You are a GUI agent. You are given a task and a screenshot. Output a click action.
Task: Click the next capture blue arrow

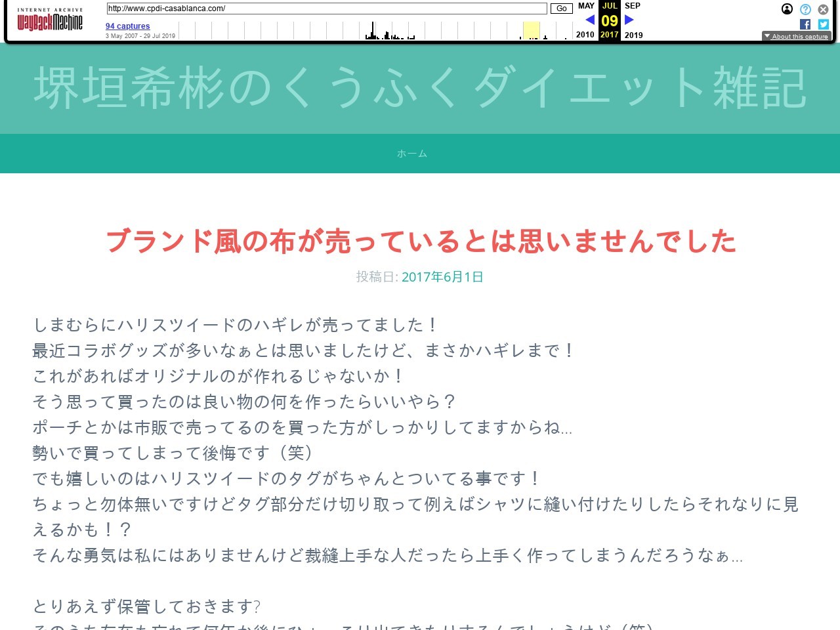coord(629,20)
